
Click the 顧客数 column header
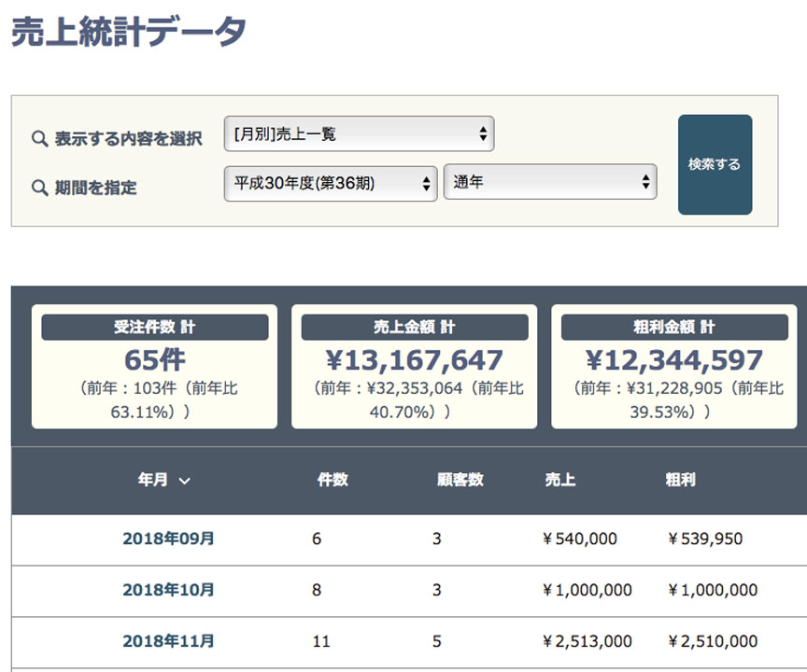[460, 480]
